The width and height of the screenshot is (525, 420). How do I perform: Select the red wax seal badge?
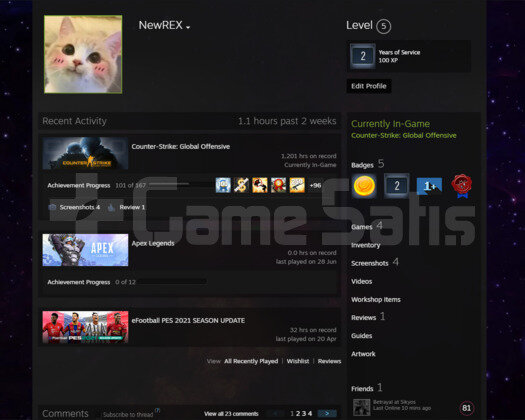tap(462, 186)
